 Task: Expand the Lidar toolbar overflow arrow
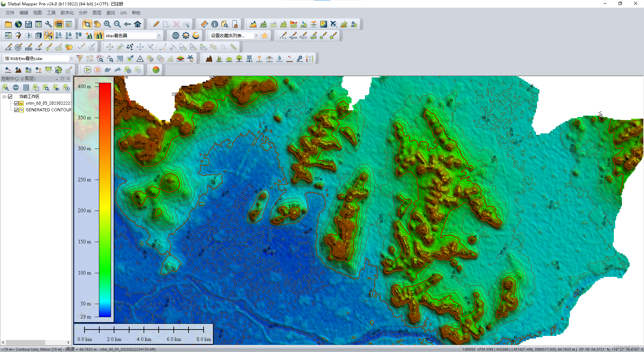click(198, 61)
